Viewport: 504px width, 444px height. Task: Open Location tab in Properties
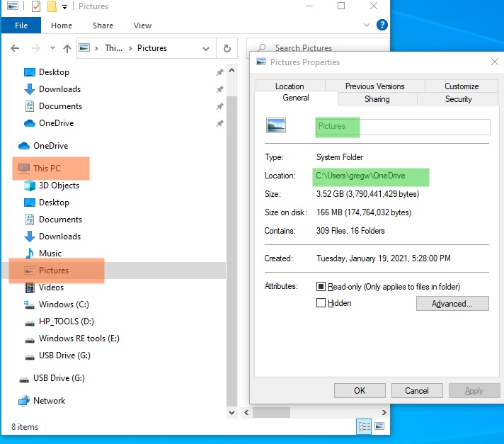290,86
